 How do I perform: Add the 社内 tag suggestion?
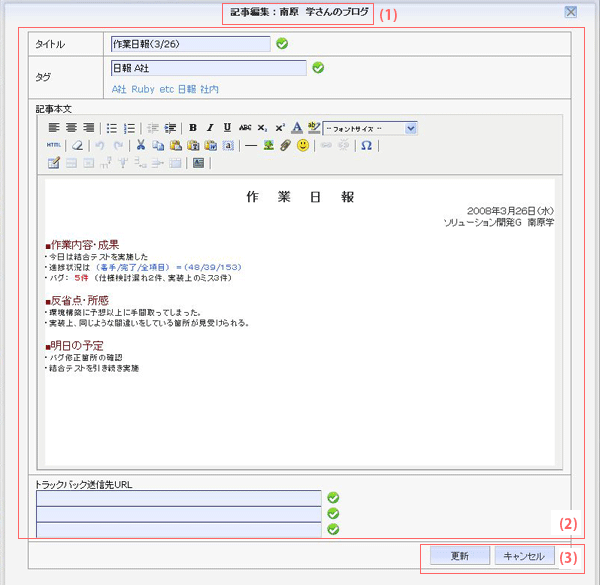(x=209, y=89)
